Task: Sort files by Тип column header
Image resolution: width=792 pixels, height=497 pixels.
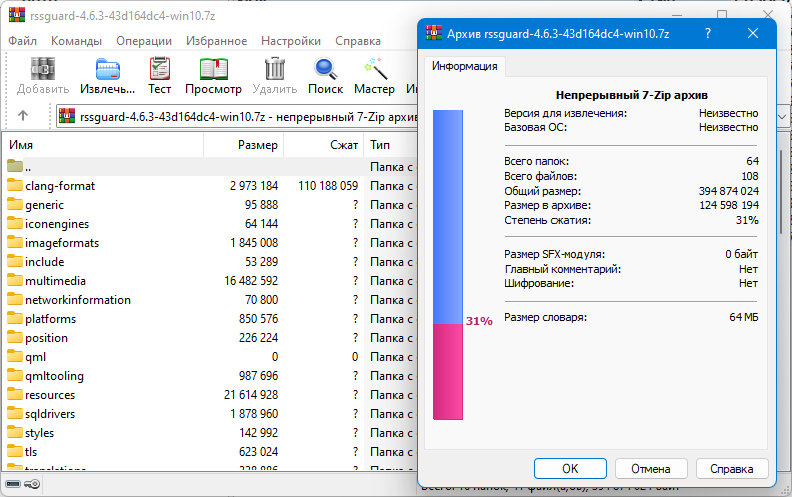Action: [x=390, y=145]
